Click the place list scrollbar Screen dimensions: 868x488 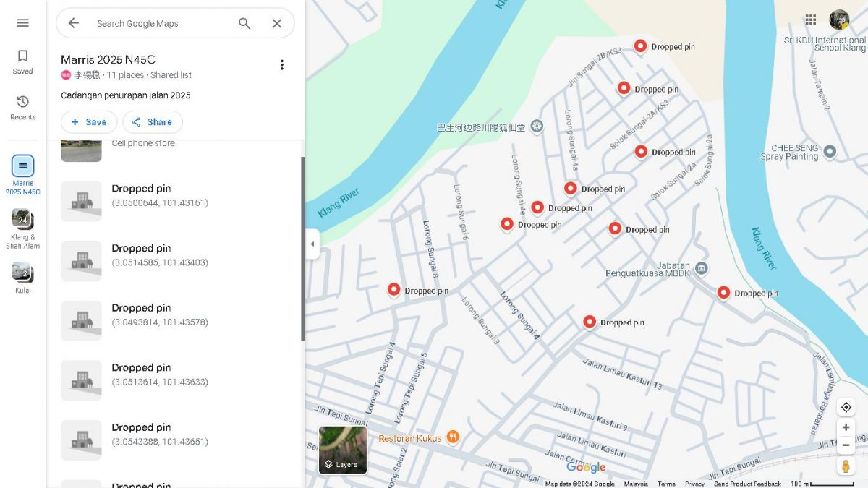302,248
